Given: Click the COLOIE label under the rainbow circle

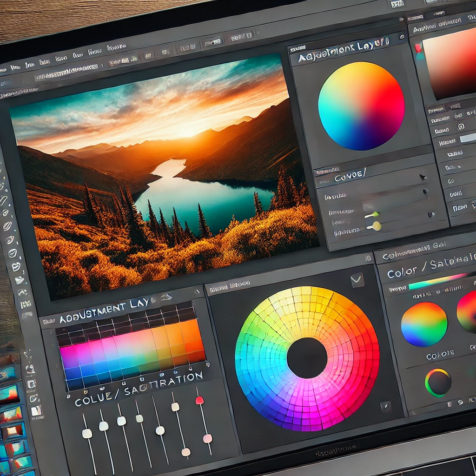Looking at the screenshot, I should 440,355.
